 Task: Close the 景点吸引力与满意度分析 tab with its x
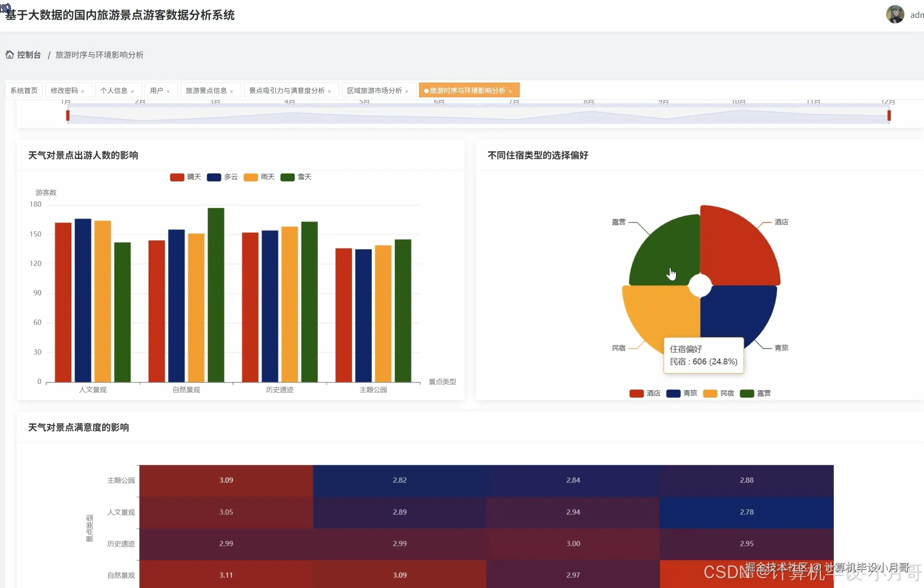[x=330, y=91]
